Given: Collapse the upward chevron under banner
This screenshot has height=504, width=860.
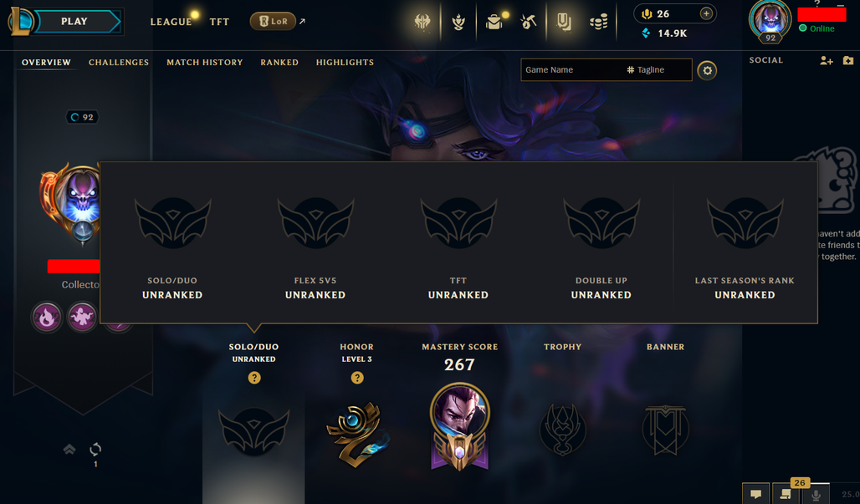Looking at the screenshot, I should (69, 450).
